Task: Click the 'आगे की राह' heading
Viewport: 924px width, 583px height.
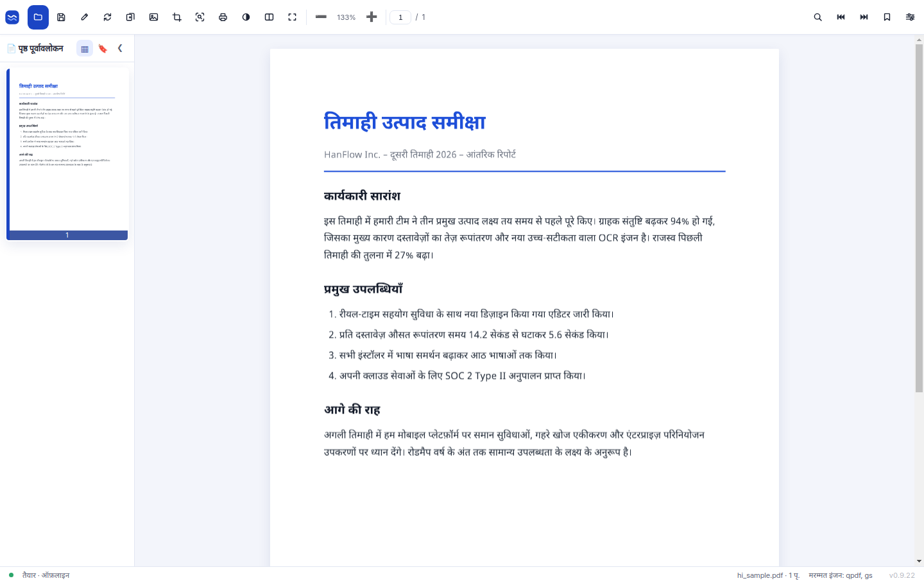Action: pyautogui.click(x=352, y=410)
